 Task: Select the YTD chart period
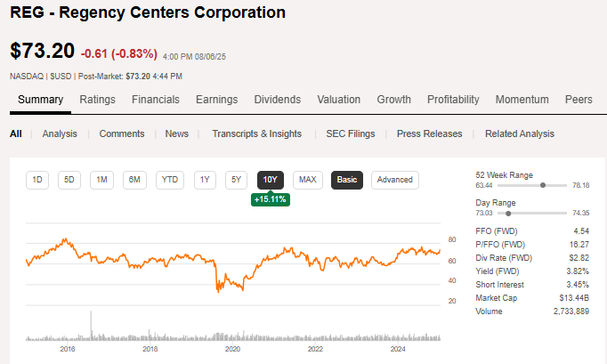click(x=169, y=180)
